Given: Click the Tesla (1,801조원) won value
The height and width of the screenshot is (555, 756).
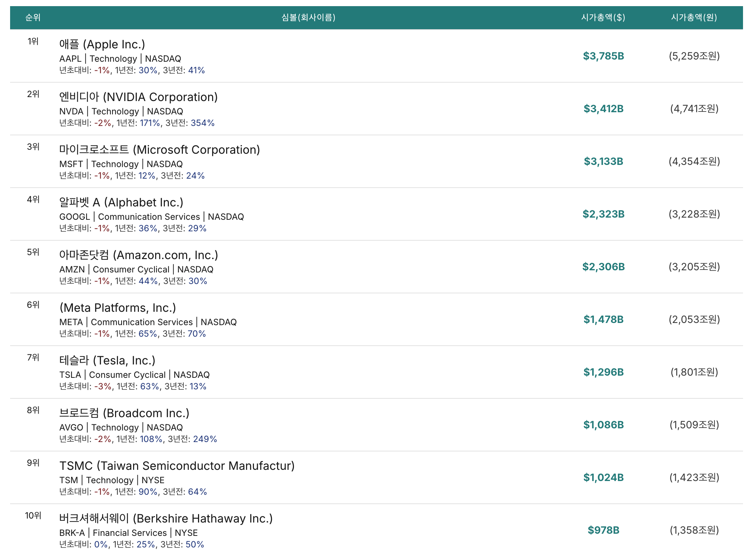Looking at the screenshot, I should pos(694,372).
